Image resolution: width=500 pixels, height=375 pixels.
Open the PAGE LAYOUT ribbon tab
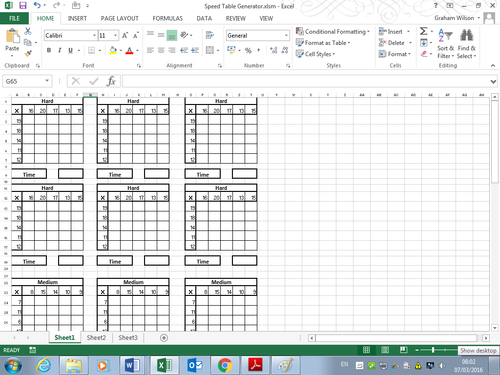pos(119,18)
